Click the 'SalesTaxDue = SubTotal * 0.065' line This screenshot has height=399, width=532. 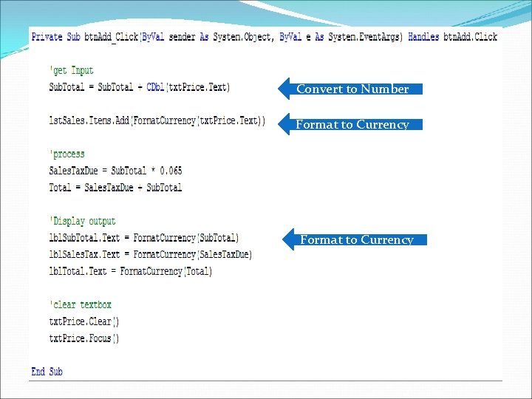tap(115, 171)
